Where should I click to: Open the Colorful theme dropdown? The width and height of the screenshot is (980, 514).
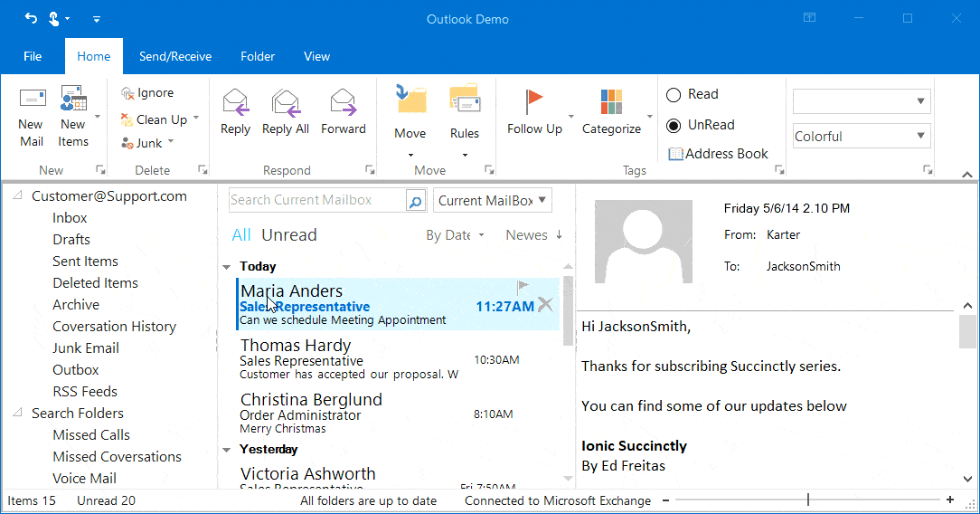point(920,137)
